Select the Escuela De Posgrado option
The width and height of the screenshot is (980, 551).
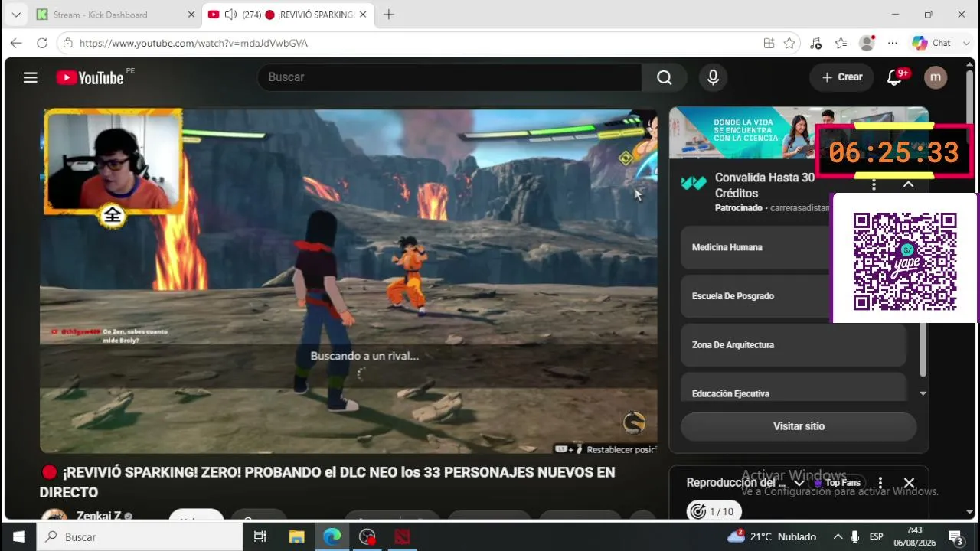(793, 296)
